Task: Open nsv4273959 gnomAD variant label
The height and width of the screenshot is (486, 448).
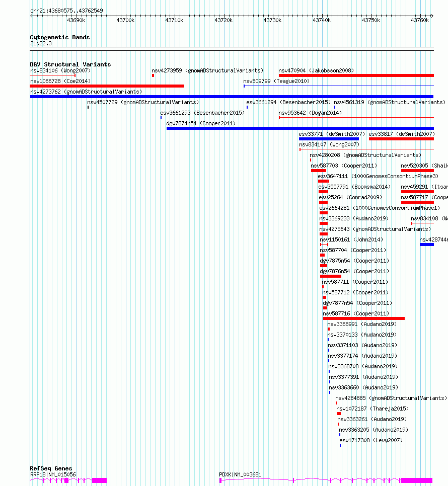Action: tap(207, 70)
